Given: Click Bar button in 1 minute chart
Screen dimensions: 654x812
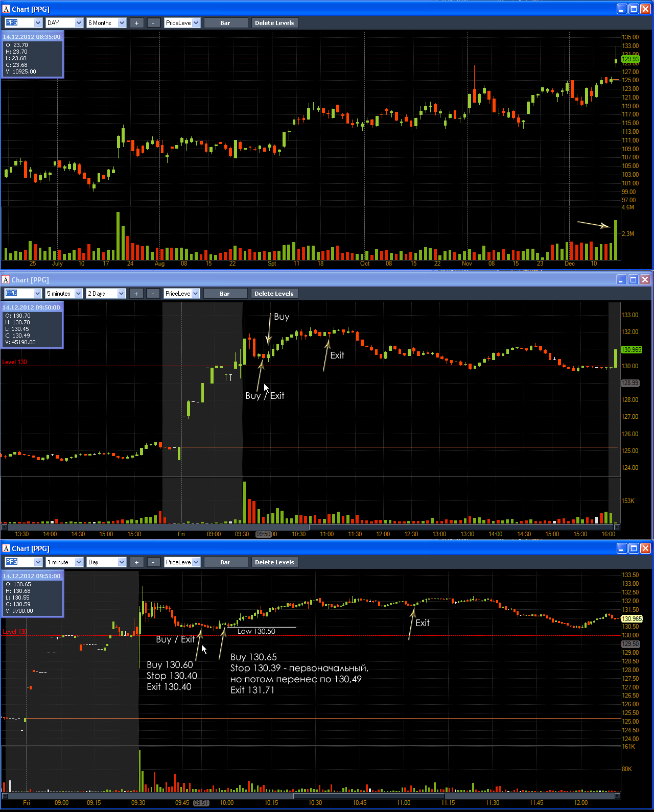Looking at the screenshot, I should tap(225, 562).
